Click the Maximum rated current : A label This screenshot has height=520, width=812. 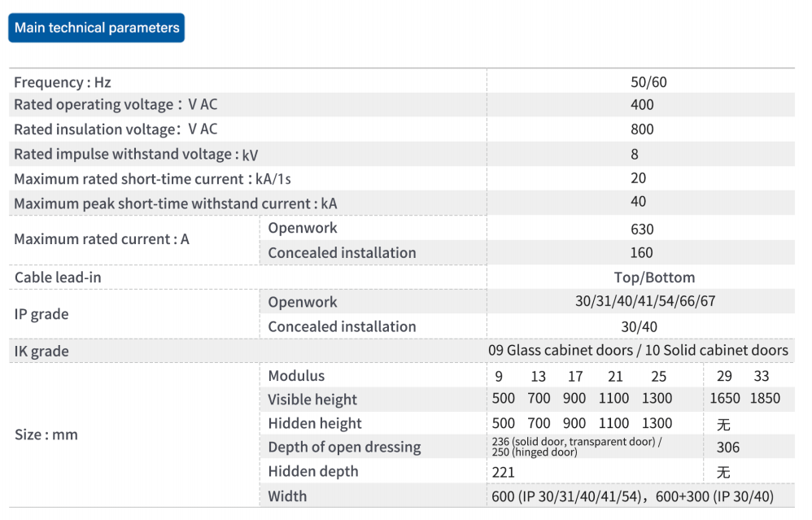[102, 238]
